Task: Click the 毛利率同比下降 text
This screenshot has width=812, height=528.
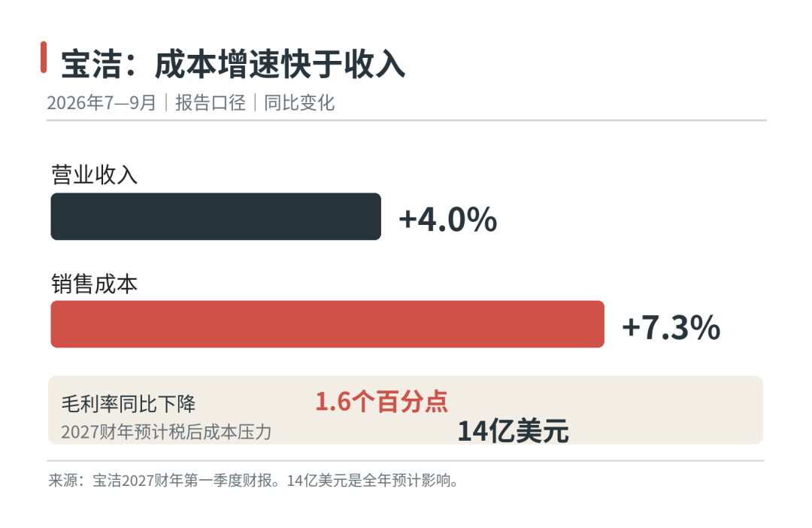Action: pos(129,404)
